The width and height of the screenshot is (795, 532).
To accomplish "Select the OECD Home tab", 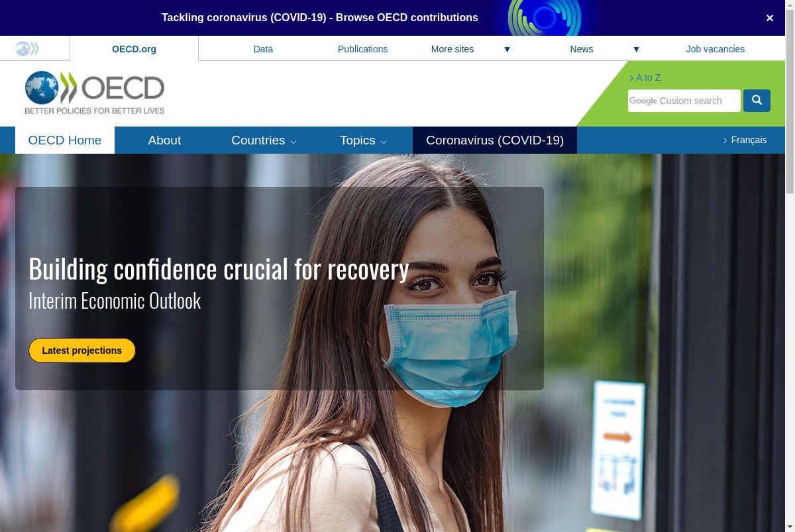I will pyautogui.click(x=65, y=140).
